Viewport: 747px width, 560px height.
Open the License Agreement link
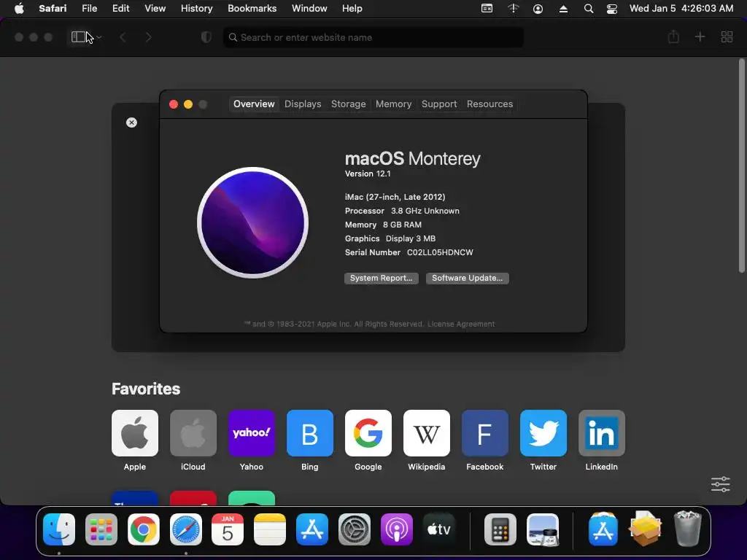461,324
